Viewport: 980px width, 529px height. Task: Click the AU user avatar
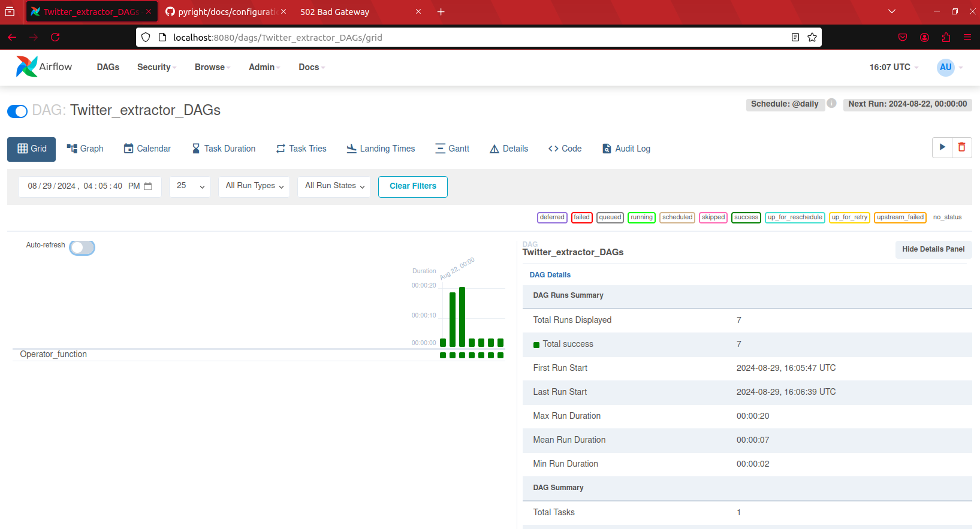pos(946,67)
